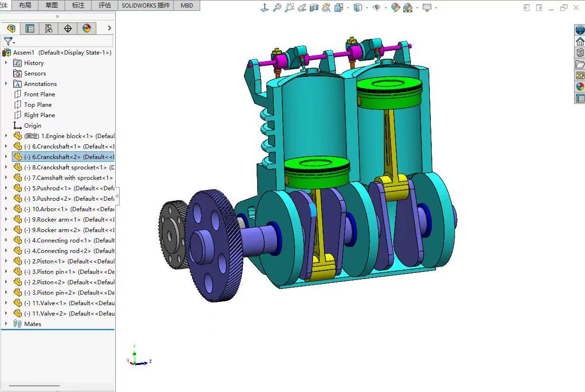Open the MBD ribbon tab
The height and width of the screenshot is (392, 585).
click(x=187, y=5)
